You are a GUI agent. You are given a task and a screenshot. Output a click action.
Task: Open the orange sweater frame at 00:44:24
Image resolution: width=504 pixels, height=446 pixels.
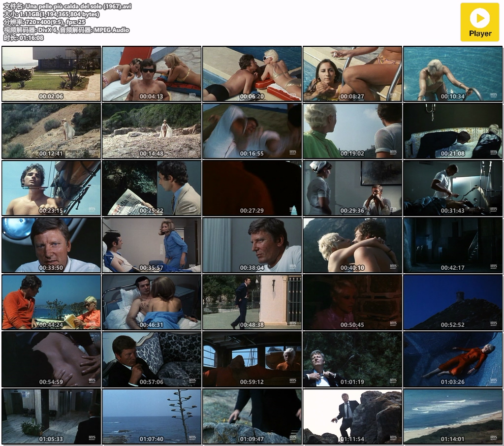(51, 302)
